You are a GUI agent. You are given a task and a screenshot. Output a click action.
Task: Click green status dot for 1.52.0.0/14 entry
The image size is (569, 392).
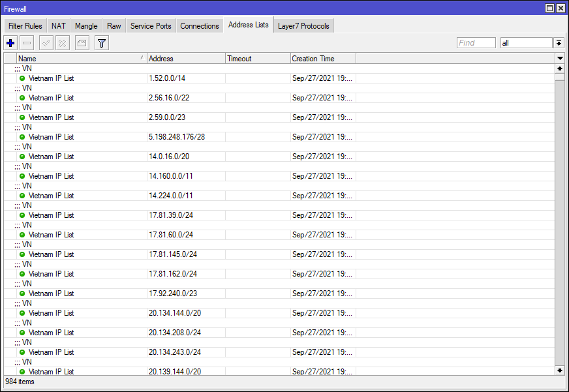coord(22,78)
